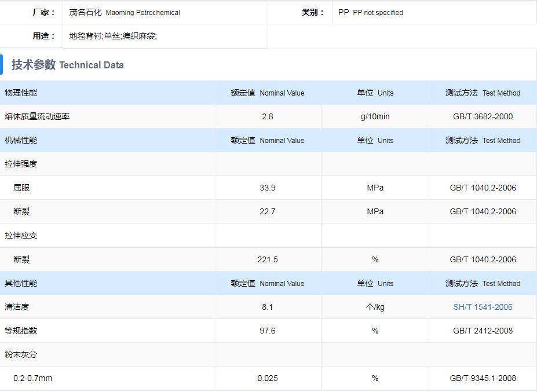
Task: Click the melt flow rate value 2.8
Action: click(267, 116)
